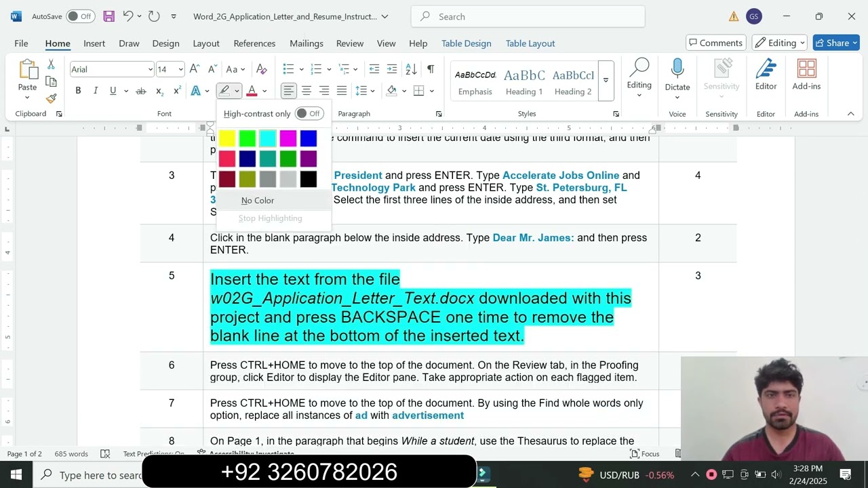Switch to the Layout tab
868x488 pixels.
click(206, 43)
